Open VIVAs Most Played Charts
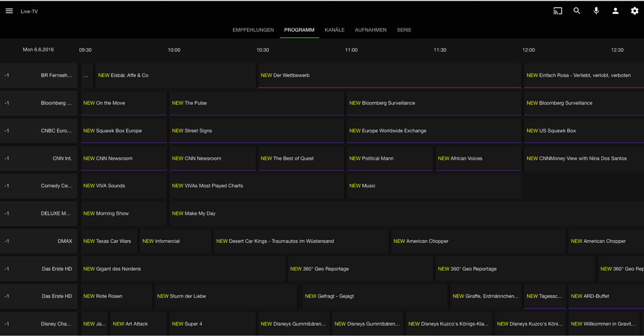The image size is (644, 336). click(x=257, y=186)
